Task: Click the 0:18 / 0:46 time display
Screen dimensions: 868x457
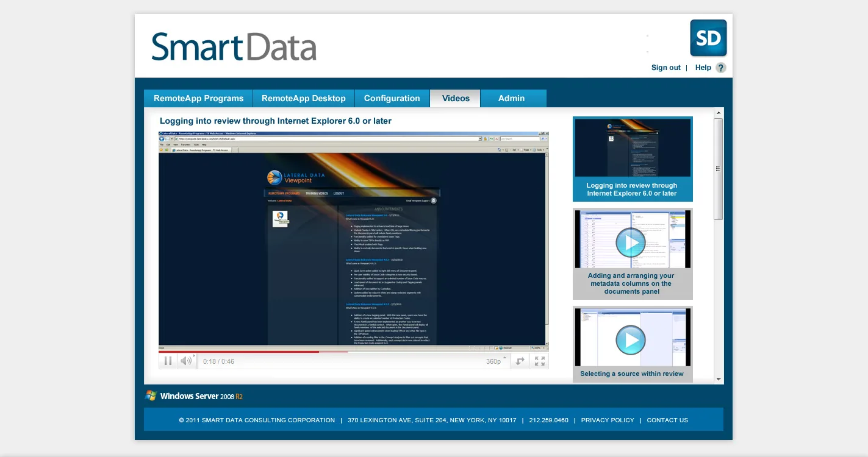Action: (218, 361)
